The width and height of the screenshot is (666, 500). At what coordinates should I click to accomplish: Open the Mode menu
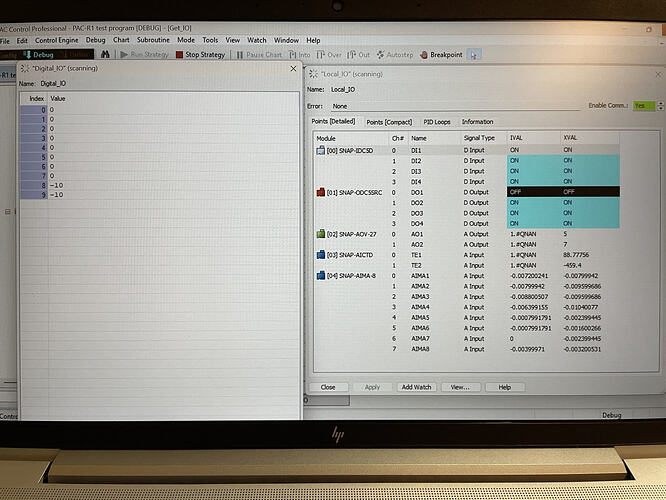(x=186, y=40)
